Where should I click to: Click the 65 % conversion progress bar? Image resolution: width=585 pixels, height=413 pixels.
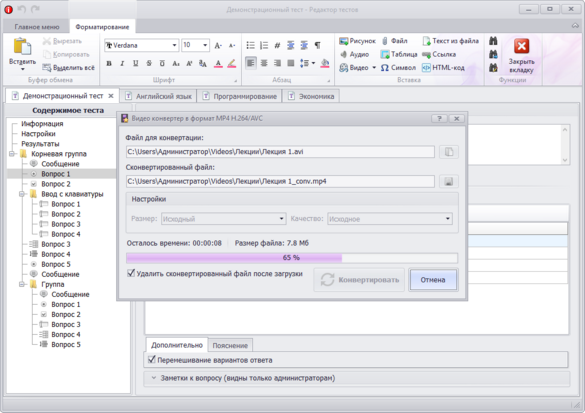[x=292, y=257]
